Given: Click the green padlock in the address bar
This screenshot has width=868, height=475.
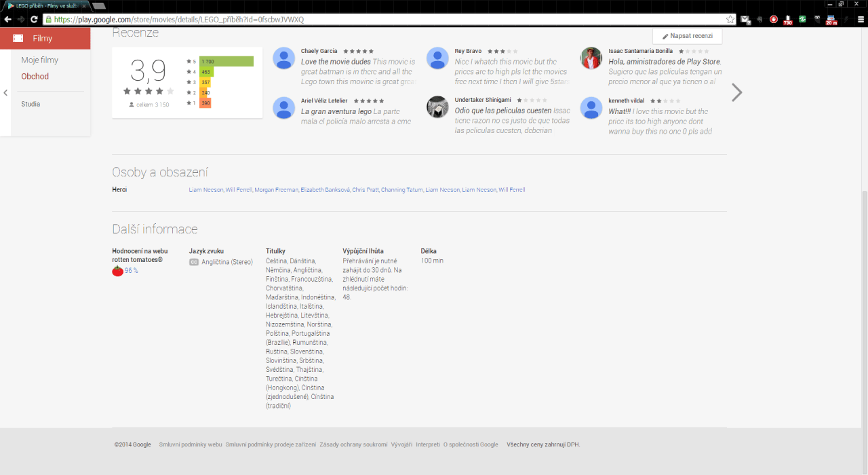Looking at the screenshot, I should [x=48, y=20].
